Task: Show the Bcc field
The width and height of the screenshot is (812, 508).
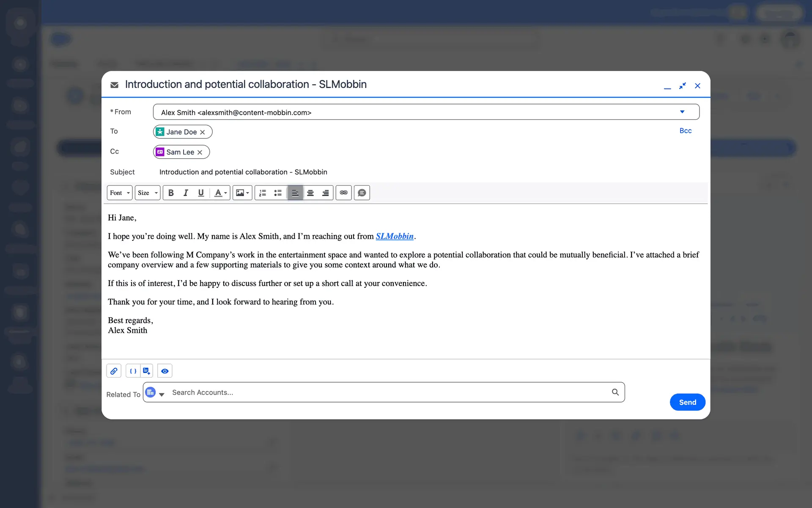Action: [x=685, y=131]
